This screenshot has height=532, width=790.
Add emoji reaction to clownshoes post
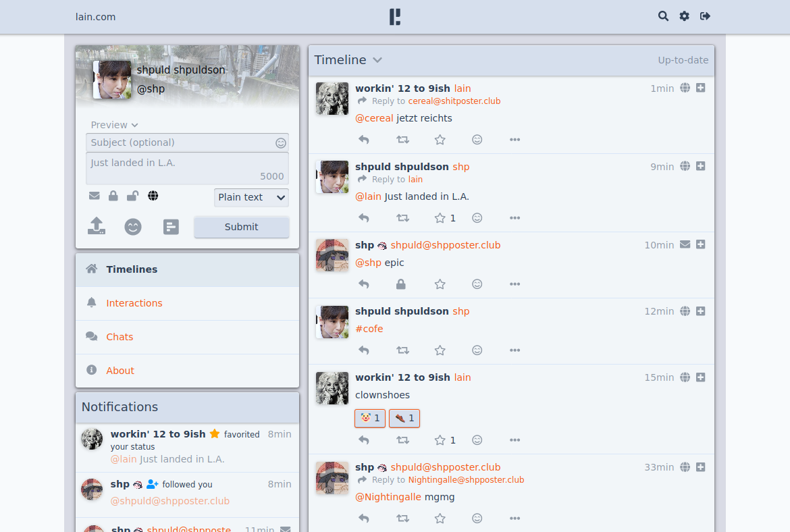coord(477,440)
